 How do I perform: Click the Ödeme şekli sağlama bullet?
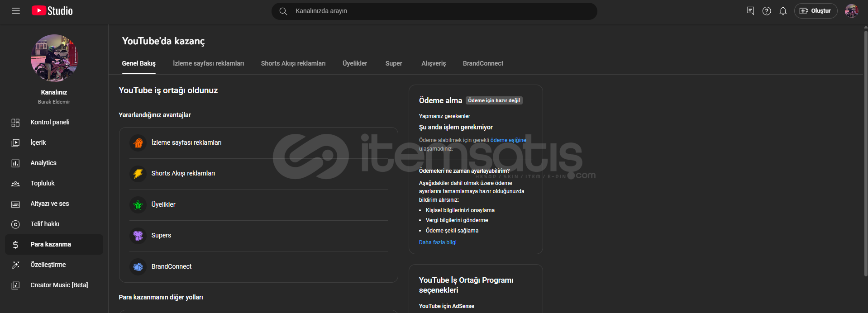[x=452, y=231]
